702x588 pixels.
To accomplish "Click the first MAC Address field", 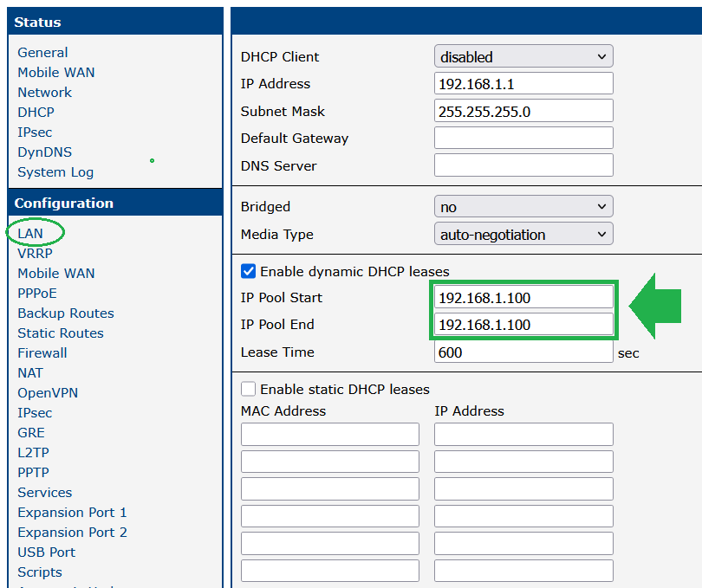I will [329, 435].
